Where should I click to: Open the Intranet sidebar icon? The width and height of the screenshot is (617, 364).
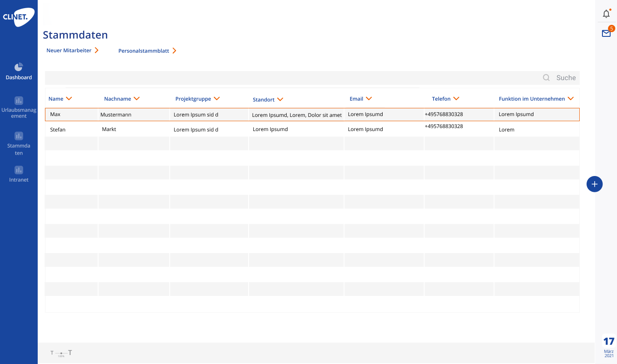(x=19, y=170)
